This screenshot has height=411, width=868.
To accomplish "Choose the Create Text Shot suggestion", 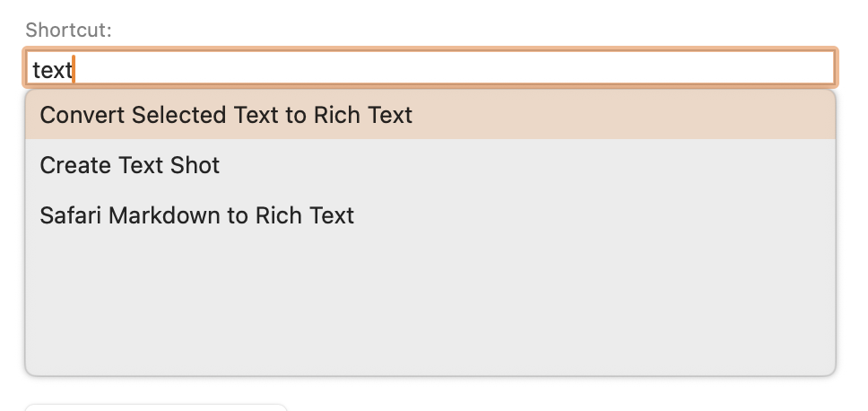I will point(130,165).
